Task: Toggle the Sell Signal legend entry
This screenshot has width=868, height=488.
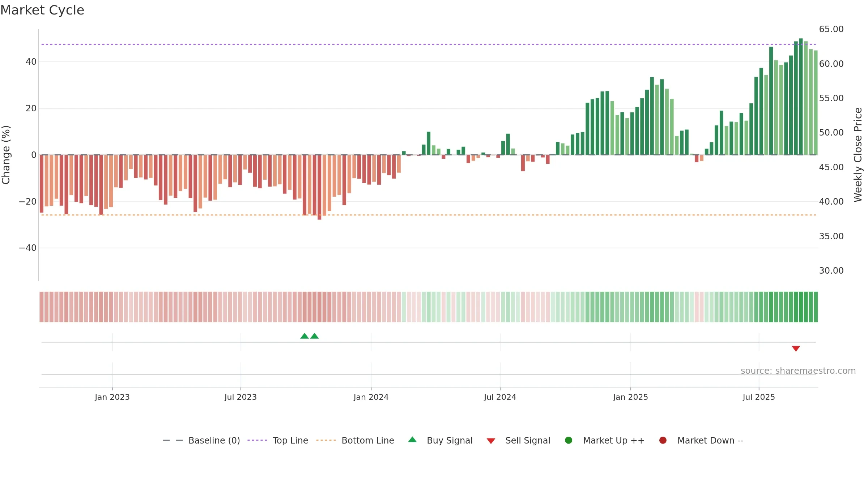Action: click(x=518, y=440)
